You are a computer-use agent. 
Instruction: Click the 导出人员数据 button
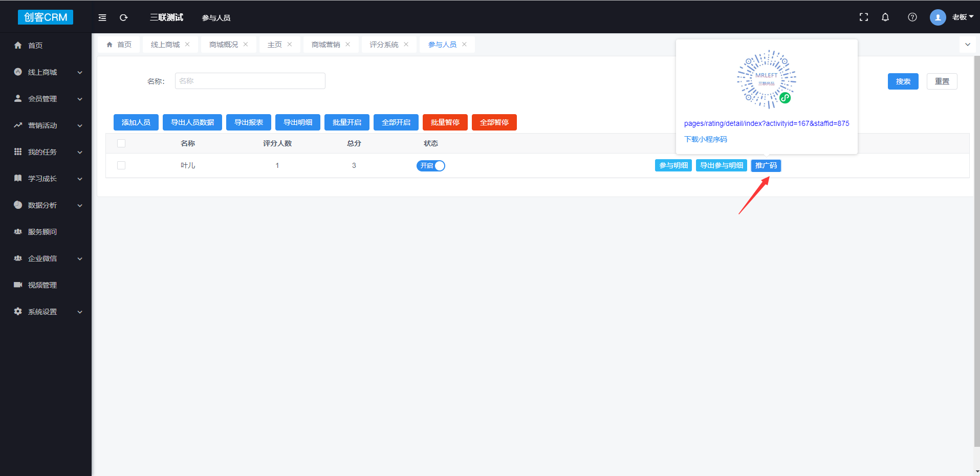click(192, 122)
